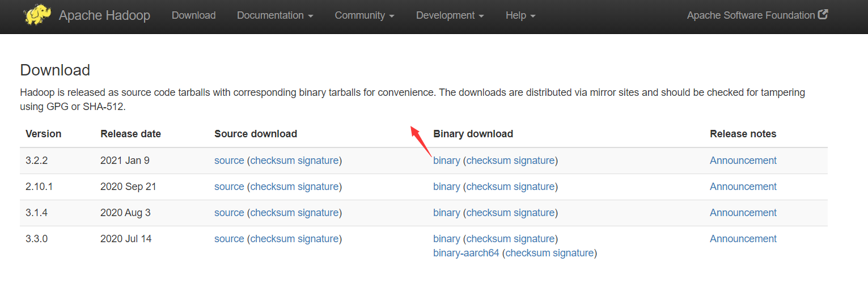This screenshot has width=868, height=287.
Task: Open Announcement for version 3.1.4
Action: click(x=743, y=213)
